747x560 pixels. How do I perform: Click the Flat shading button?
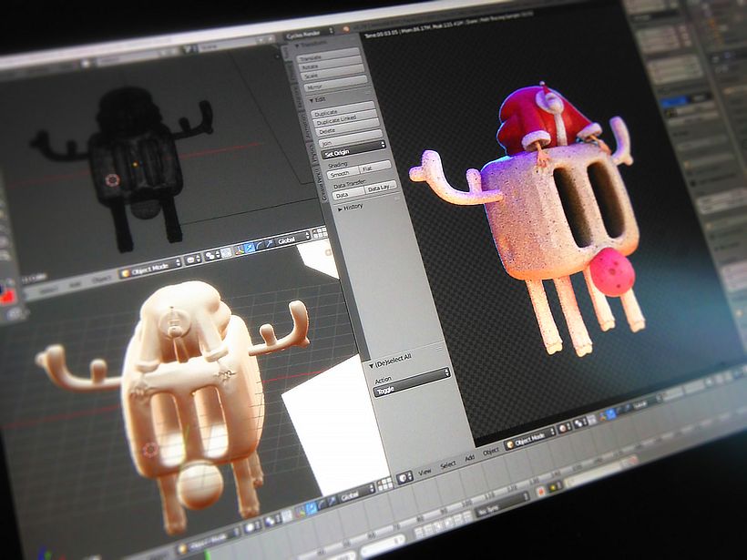(x=375, y=166)
